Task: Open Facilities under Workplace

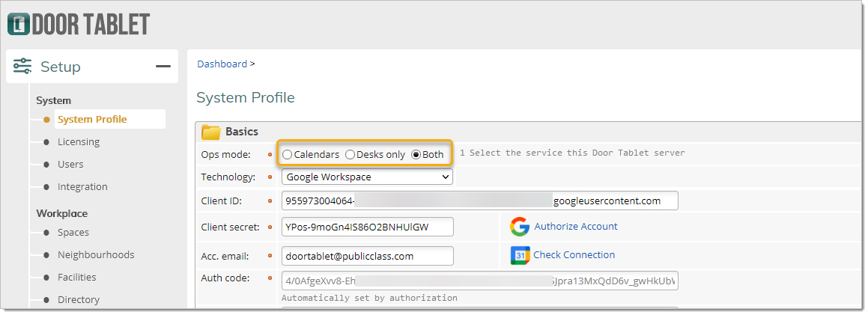Action: [x=77, y=278]
